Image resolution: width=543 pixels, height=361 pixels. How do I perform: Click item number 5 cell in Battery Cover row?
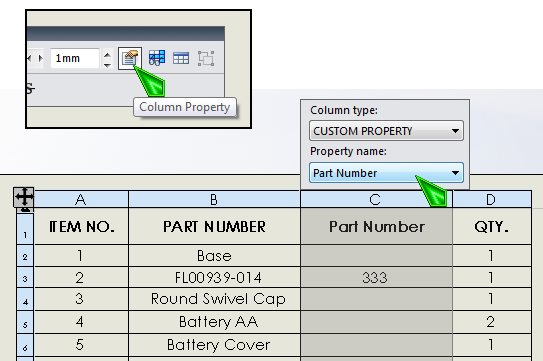coord(81,345)
